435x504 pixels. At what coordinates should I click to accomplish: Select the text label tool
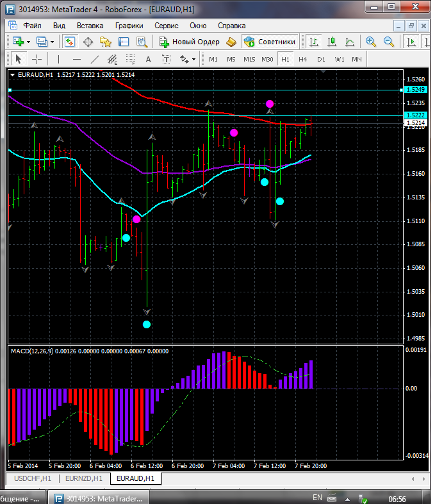pos(149,59)
